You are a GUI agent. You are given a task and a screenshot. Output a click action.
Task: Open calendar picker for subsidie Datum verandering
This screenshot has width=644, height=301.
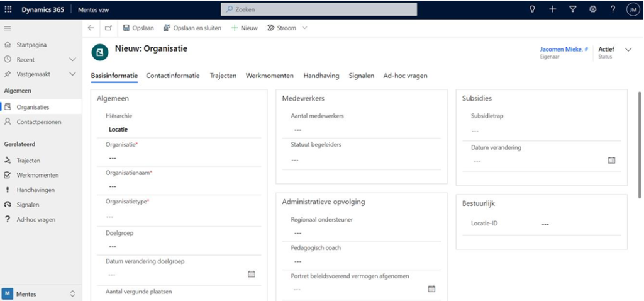(611, 160)
